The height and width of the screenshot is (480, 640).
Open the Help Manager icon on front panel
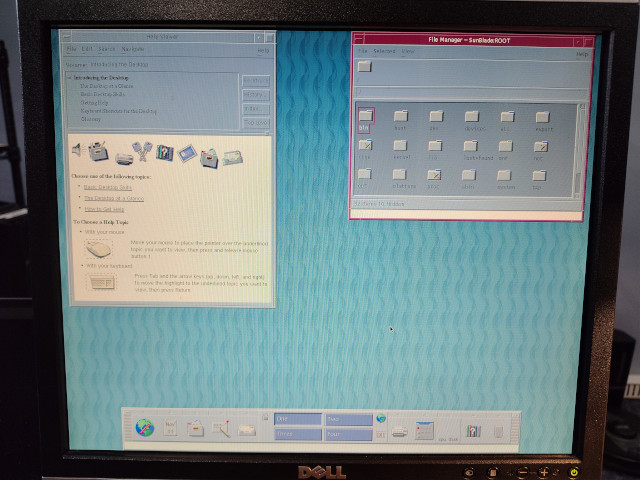(x=472, y=429)
